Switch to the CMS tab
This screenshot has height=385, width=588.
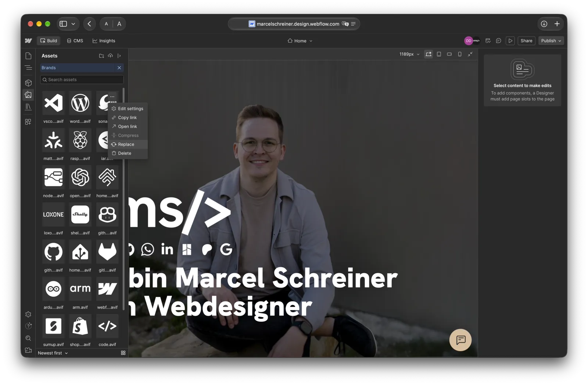75,41
